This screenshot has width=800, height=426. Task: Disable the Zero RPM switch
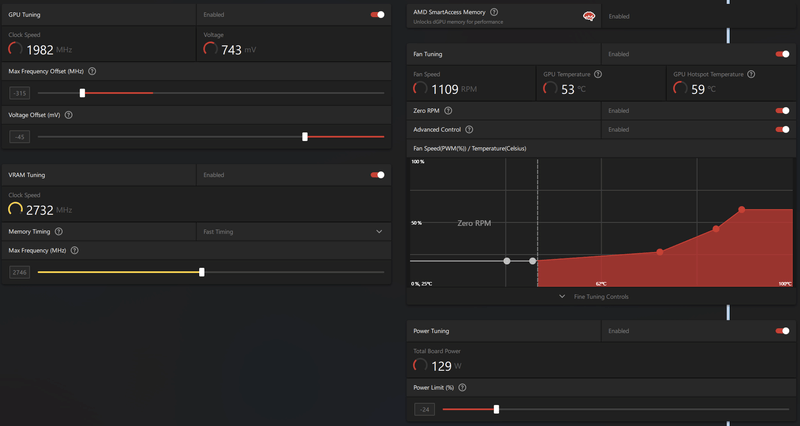[782, 111]
